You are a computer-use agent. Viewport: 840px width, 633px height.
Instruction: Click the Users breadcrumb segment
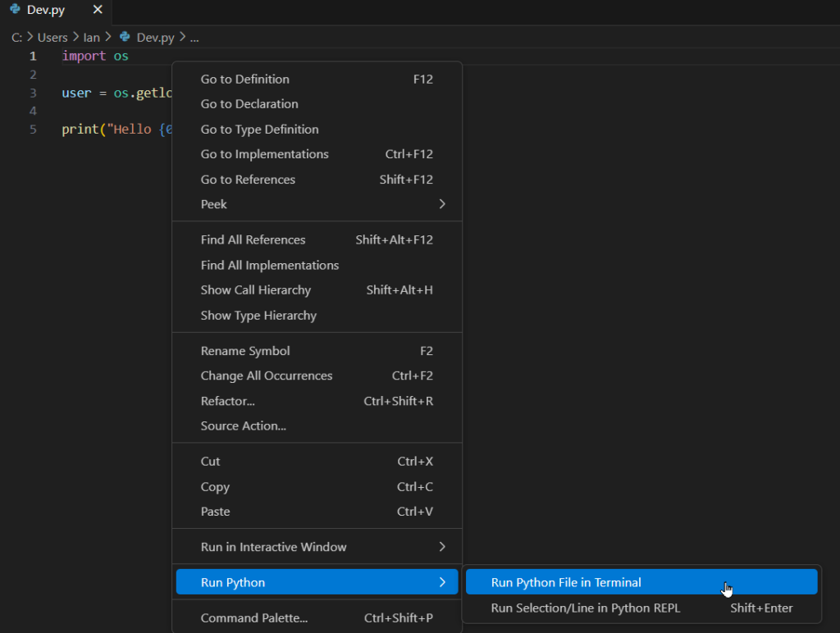tap(52, 37)
